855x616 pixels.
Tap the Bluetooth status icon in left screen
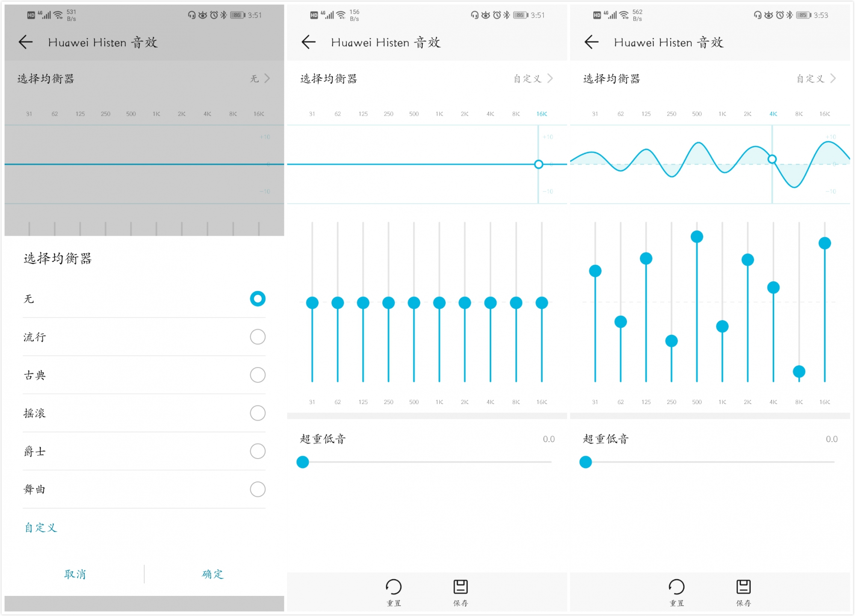click(x=223, y=15)
